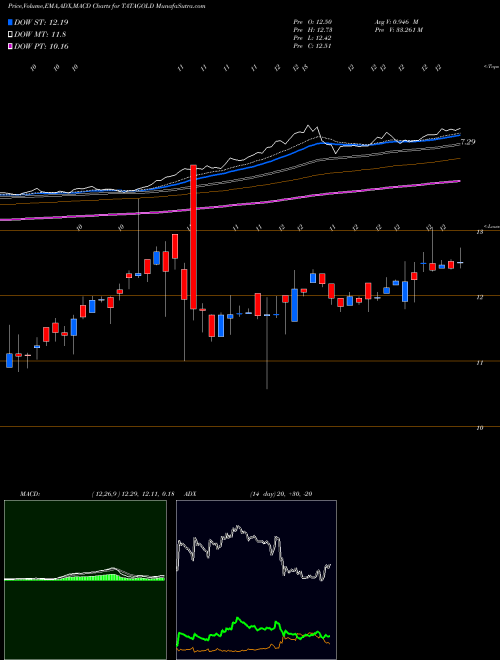The image size is (500, 660).
Task: Click the price axis label 10
Action: 479,428
